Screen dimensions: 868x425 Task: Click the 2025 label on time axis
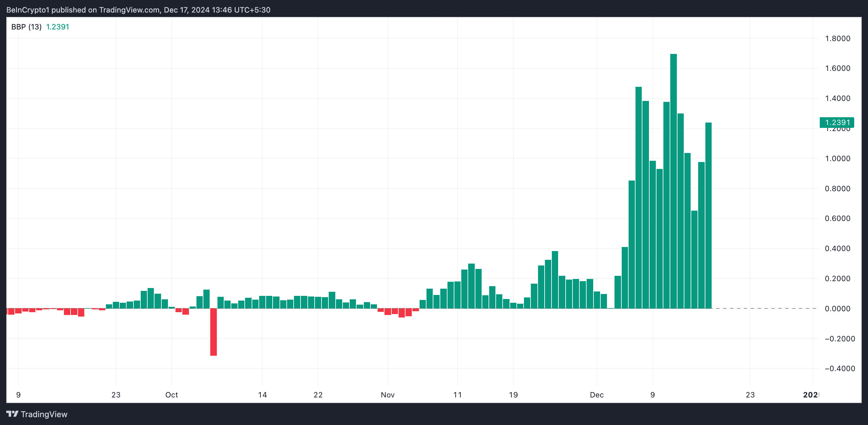(811, 395)
